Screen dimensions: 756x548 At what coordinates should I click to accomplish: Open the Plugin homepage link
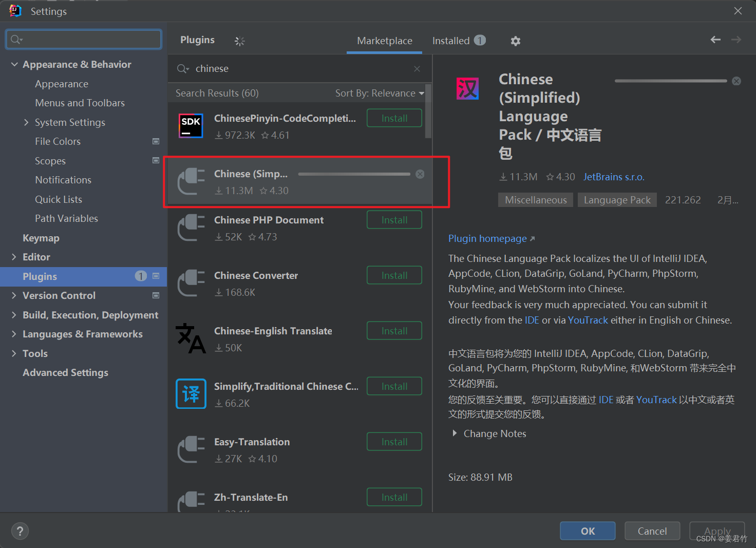coord(492,238)
